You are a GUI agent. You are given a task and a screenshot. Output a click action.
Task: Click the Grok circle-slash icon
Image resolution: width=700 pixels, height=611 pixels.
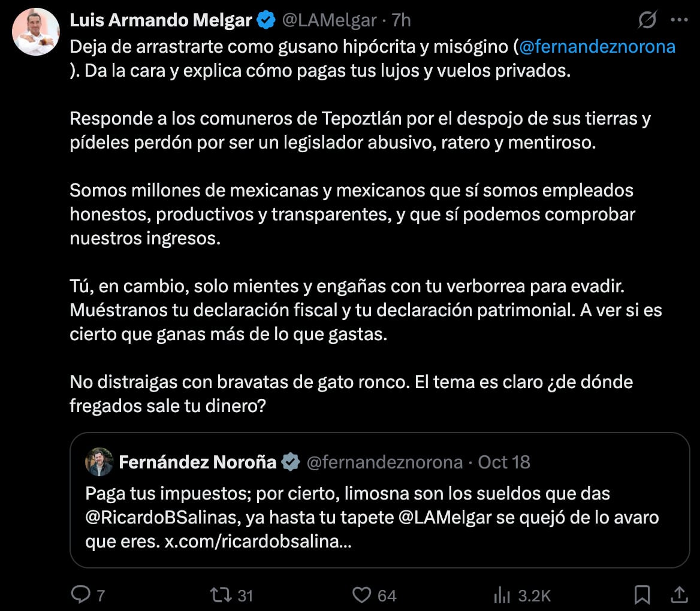(x=647, y=20)
